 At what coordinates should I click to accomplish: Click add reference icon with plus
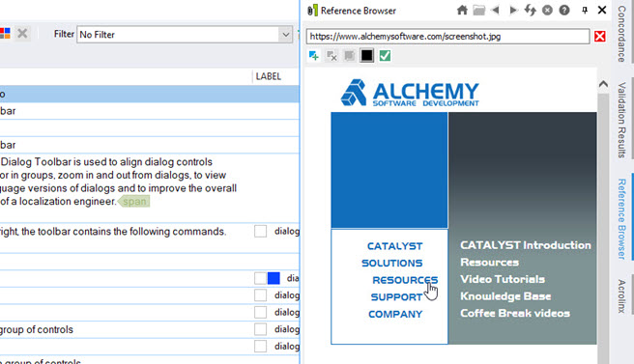[x=314, y=56]
